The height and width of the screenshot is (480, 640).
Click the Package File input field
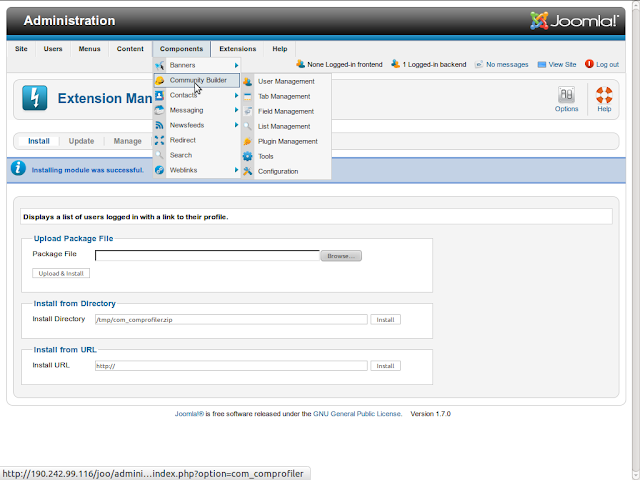[207, 256]
